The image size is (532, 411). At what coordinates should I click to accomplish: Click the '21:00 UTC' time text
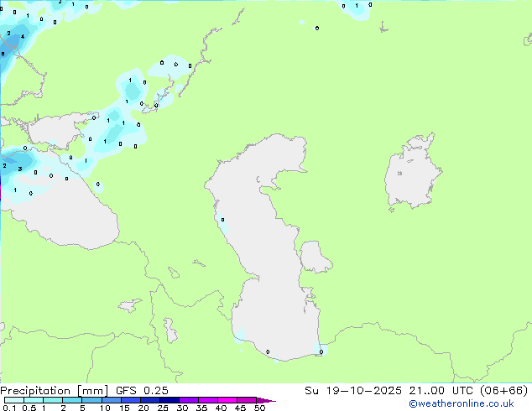441,391
